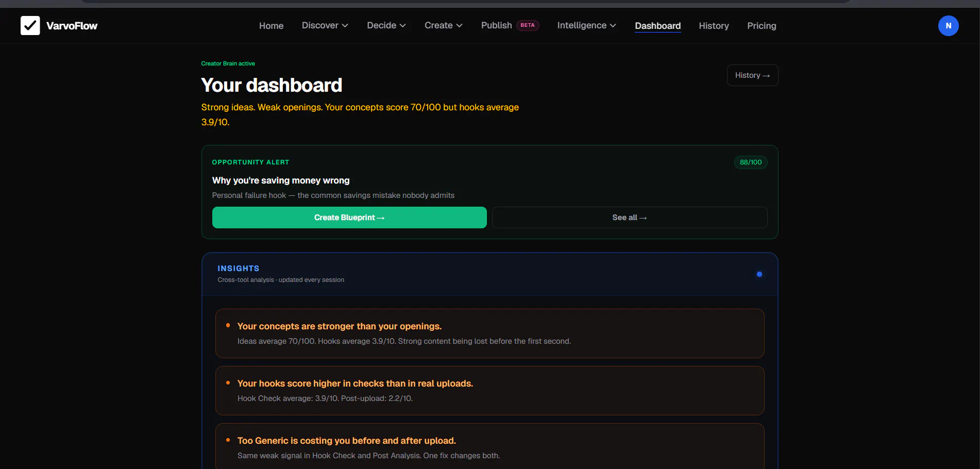980x469 pixels.
Task: Expand the Decide dropdown menu
Action: click(x=386, y=25)
